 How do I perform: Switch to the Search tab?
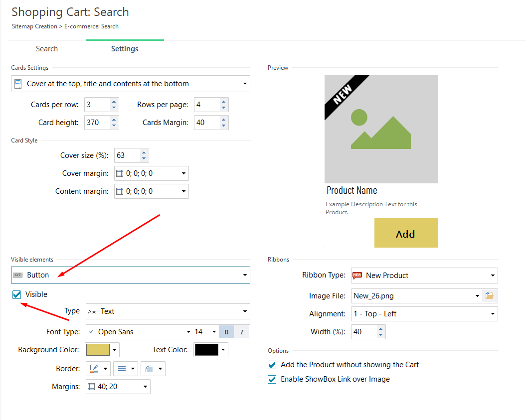[x=47, y=49]
